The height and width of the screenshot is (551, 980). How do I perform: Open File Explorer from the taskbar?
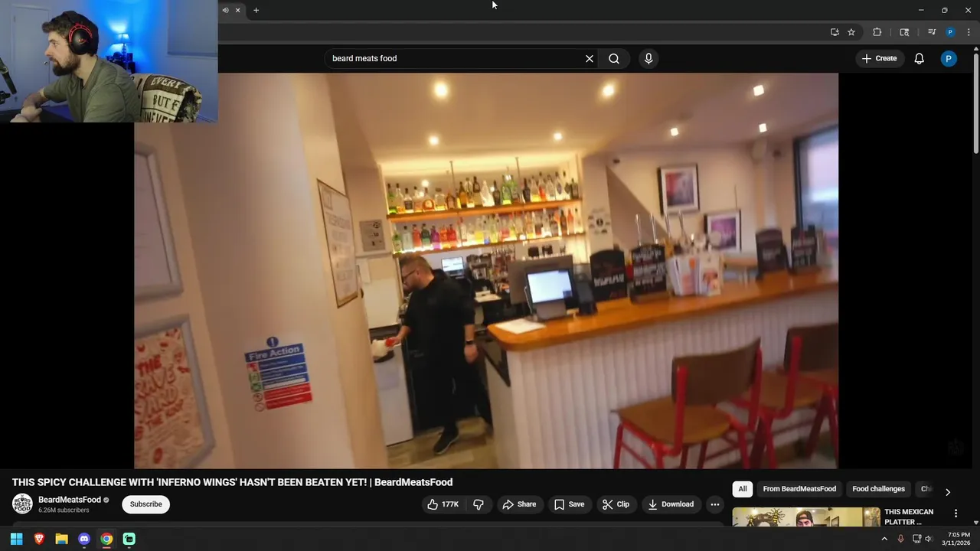pos(61,539)
